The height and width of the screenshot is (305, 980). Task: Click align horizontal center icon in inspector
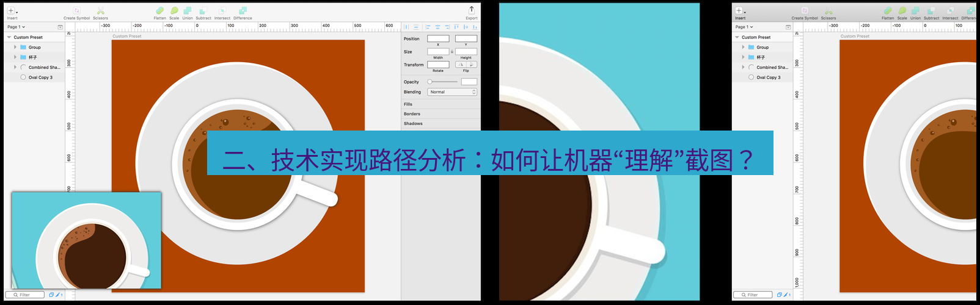[437, 27]
